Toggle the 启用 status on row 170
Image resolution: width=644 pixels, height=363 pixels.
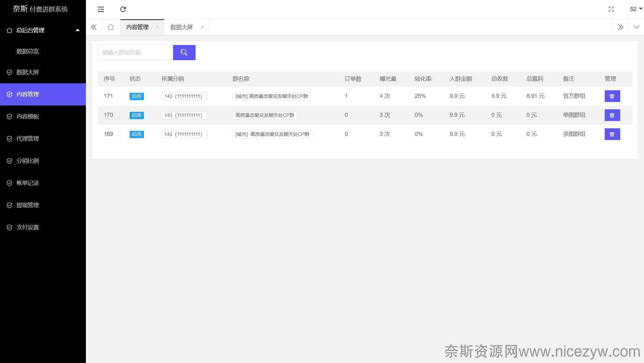pos(137,115)
